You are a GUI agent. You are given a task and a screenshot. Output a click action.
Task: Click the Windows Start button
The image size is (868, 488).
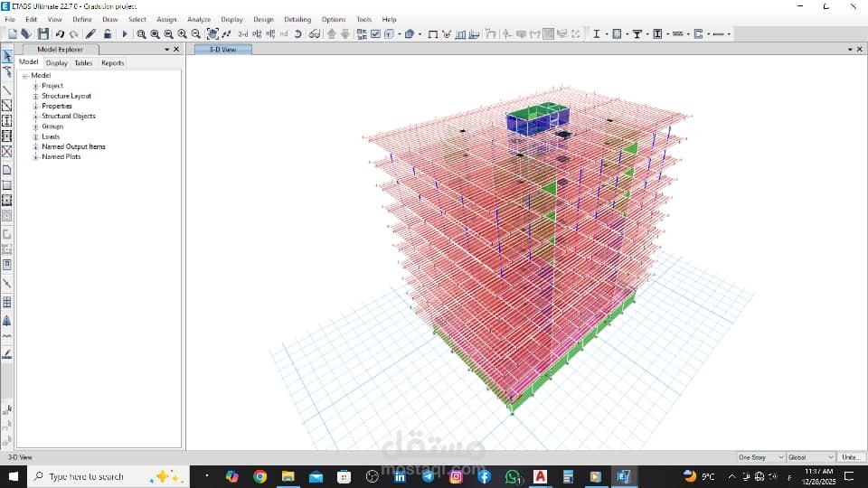[14, 476]
